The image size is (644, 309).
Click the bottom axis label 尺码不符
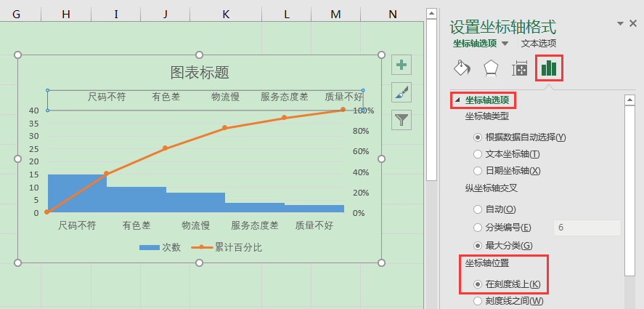[77, 225]
